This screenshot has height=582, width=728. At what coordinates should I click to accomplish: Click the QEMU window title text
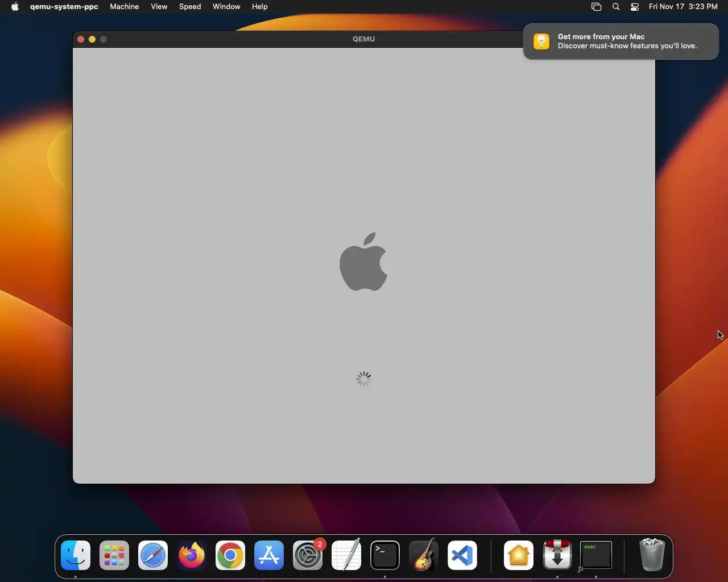[x=364, y=39]
